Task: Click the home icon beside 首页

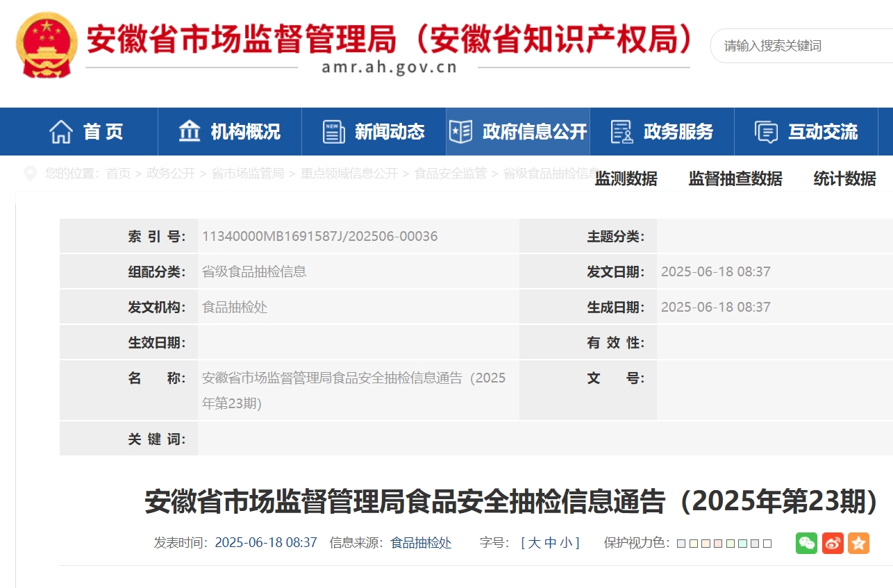Action: point(61,132)
